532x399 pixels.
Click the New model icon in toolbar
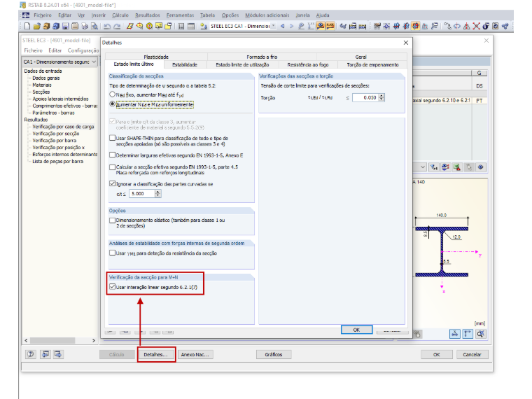click(x=27, y=26)
